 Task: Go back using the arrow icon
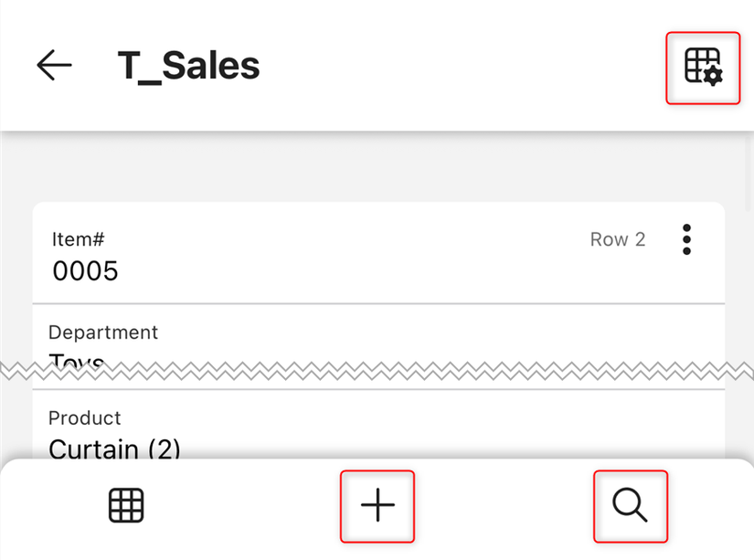tap(53, 65)
